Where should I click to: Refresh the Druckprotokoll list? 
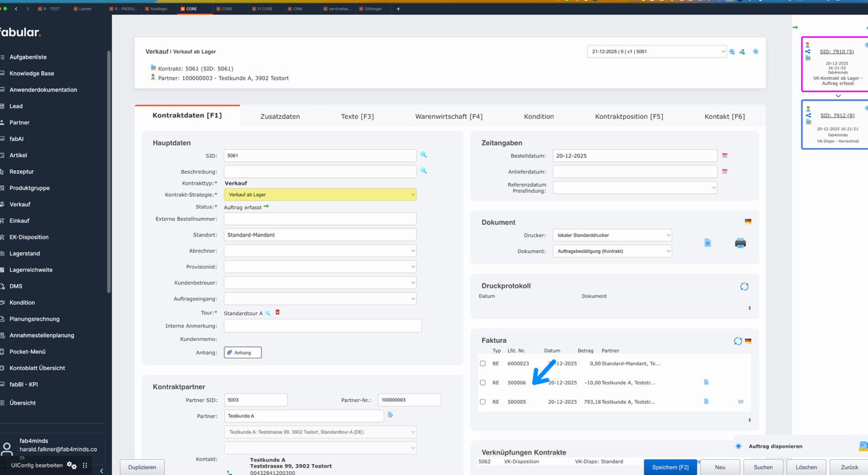tap(744, 286)
